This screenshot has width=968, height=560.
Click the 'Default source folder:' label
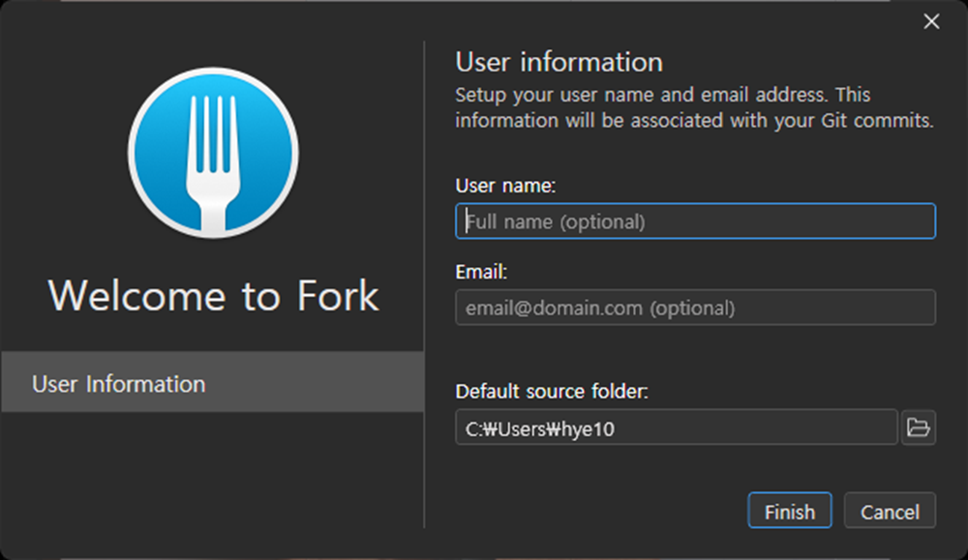tap(552, 391)
